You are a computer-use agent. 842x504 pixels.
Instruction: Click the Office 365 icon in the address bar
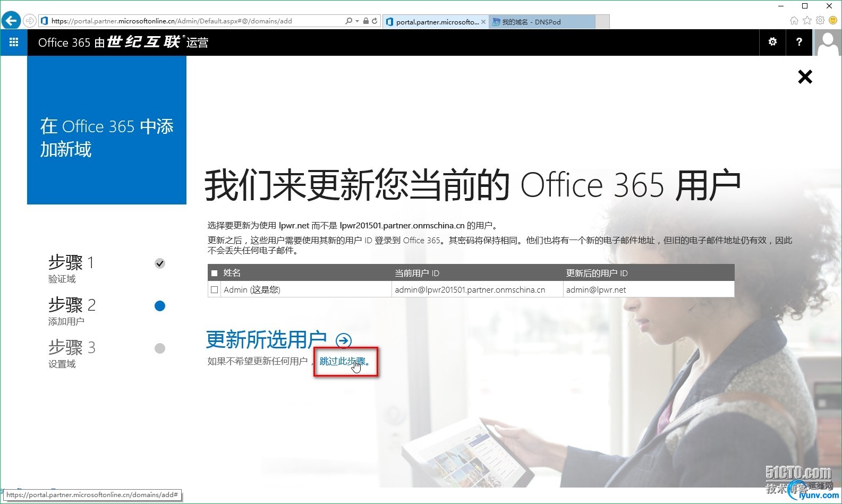[45, 21]
